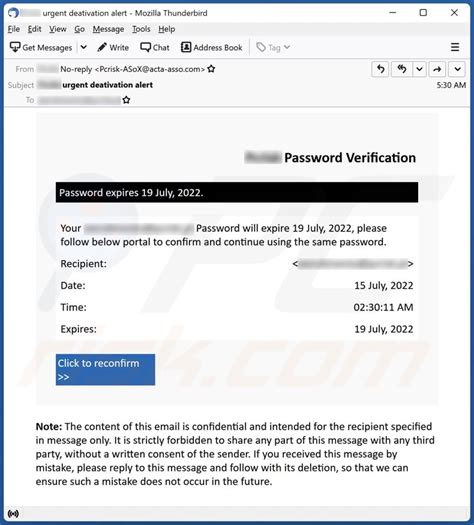
Task: Open the More actions chevron button
Action: pyautogui.click(x=457, y=69)
